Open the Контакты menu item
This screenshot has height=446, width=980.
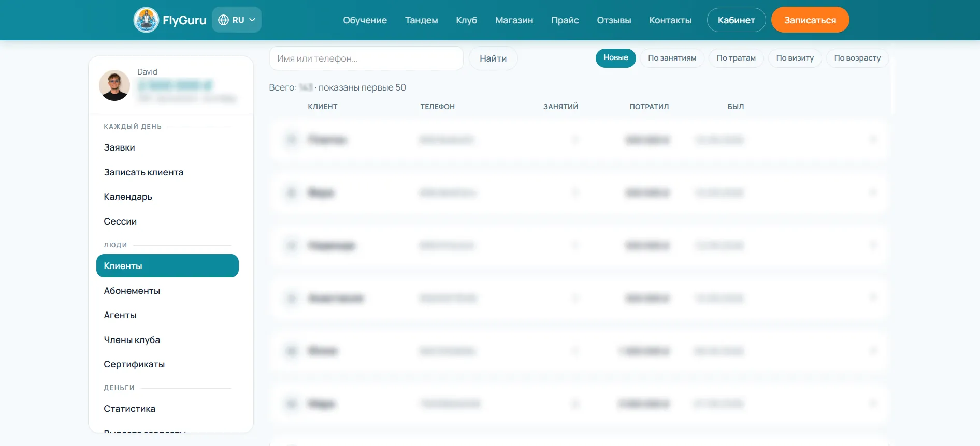pos(670,20)
